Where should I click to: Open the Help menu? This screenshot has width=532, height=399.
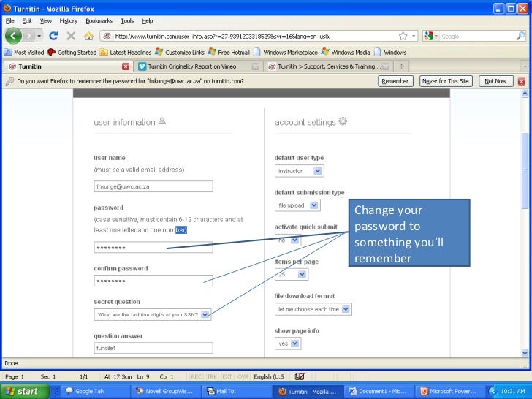click(x=148, y=20)
